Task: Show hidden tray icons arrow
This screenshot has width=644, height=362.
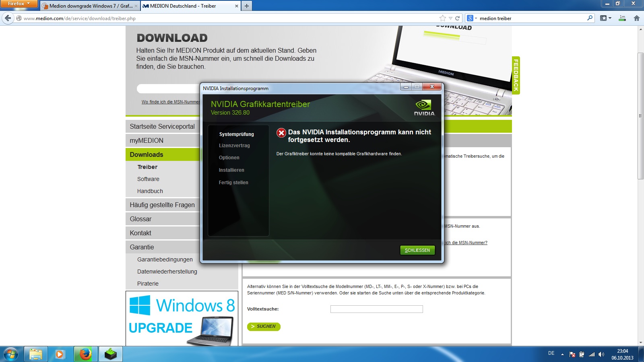Action: 562,354
